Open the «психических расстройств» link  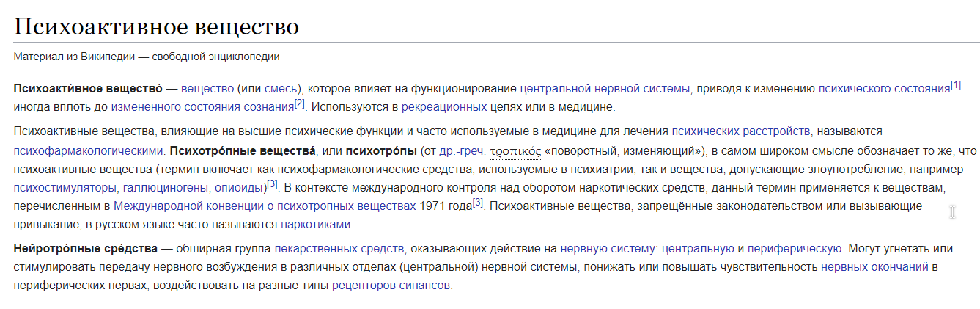741,131
